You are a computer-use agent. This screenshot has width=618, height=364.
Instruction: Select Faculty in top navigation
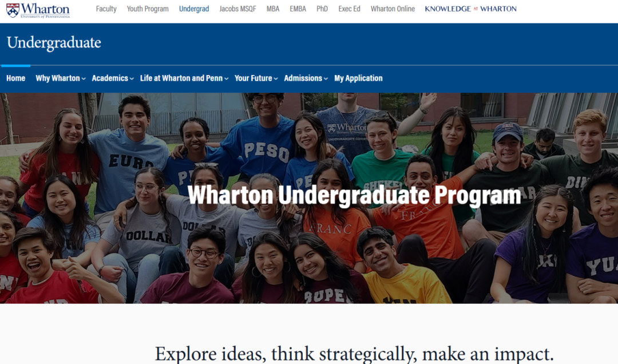(x=106, y=9)
